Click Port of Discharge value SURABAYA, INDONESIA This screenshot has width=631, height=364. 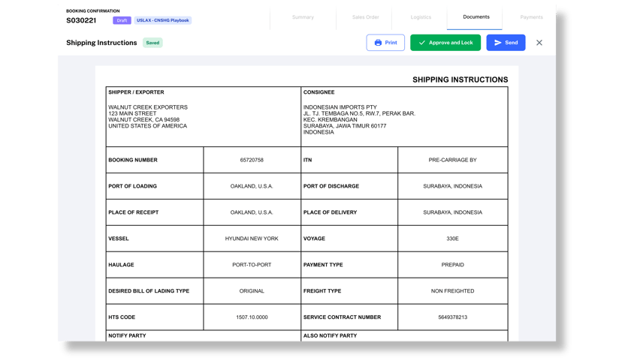click(x=452, y=186)
